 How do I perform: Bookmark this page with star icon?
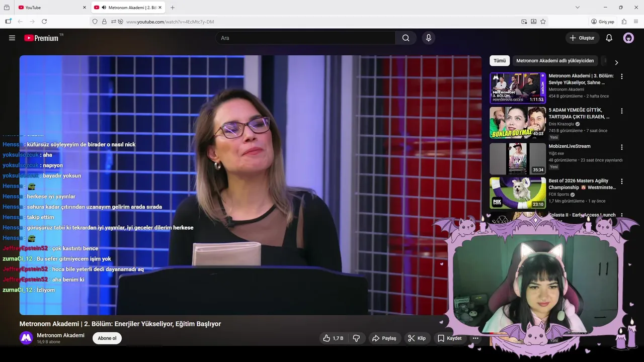[x=543, y=22]
